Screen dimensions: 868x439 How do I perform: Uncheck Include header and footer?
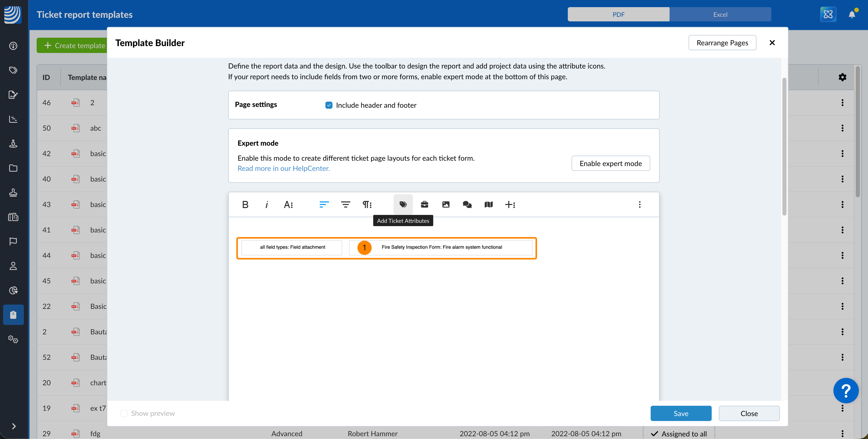tap(328, 105)
